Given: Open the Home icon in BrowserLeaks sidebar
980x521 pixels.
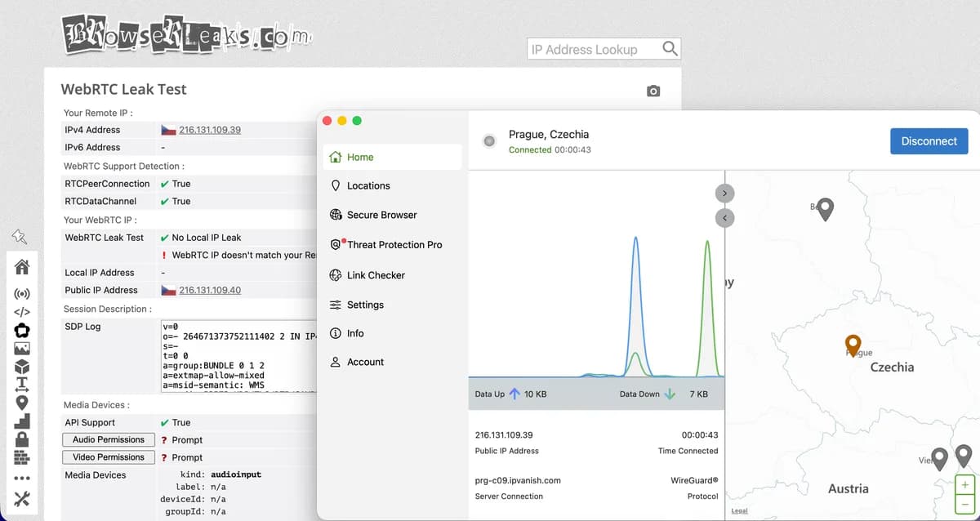Looking at the screenshot, I should (22, 266).
